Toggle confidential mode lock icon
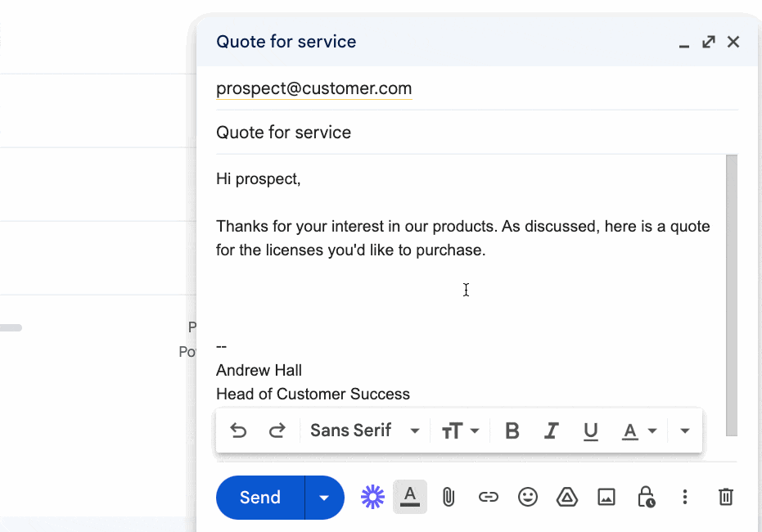762x532 pixels. (646, 497)
